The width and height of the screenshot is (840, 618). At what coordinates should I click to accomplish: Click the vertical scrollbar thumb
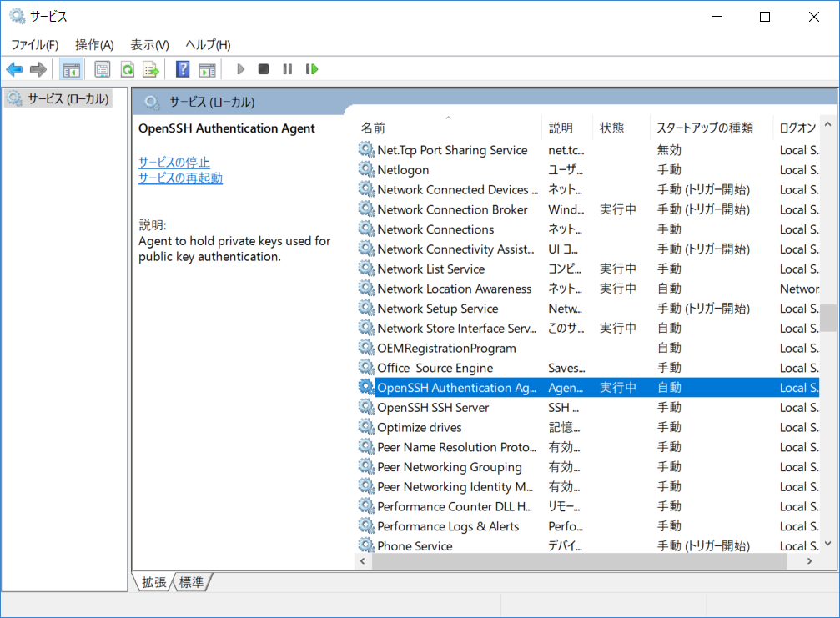827,318
